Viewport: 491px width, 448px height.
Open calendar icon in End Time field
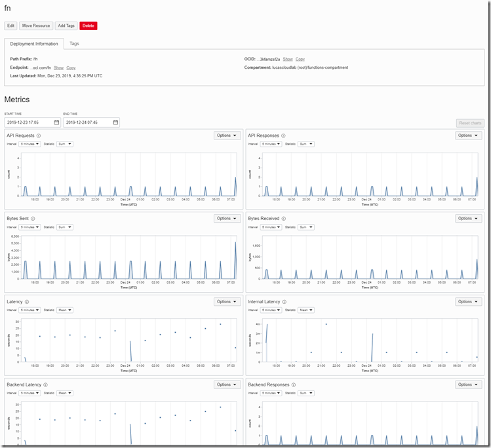click(115, 122)
